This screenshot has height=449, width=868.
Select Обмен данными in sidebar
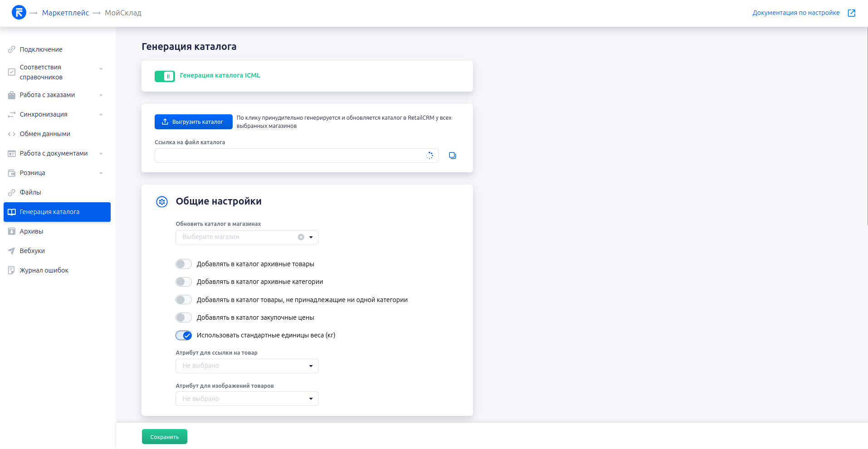click(x=45, y=134)
